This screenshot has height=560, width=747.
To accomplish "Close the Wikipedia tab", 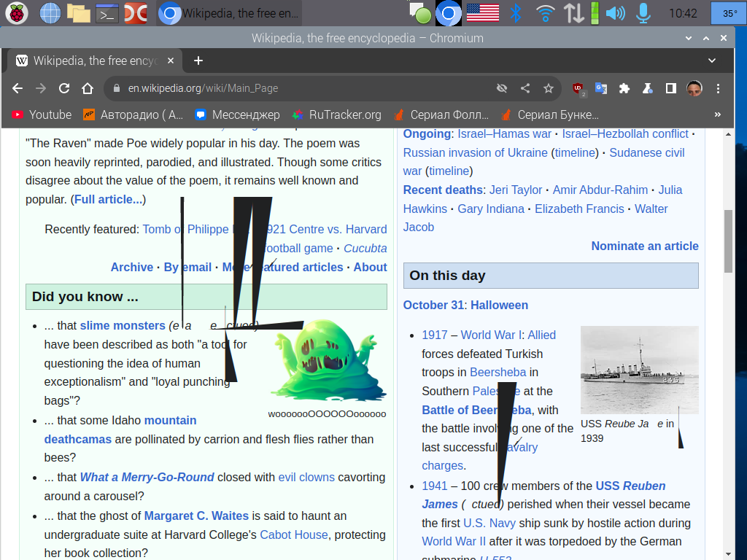I will pos(171,61).
